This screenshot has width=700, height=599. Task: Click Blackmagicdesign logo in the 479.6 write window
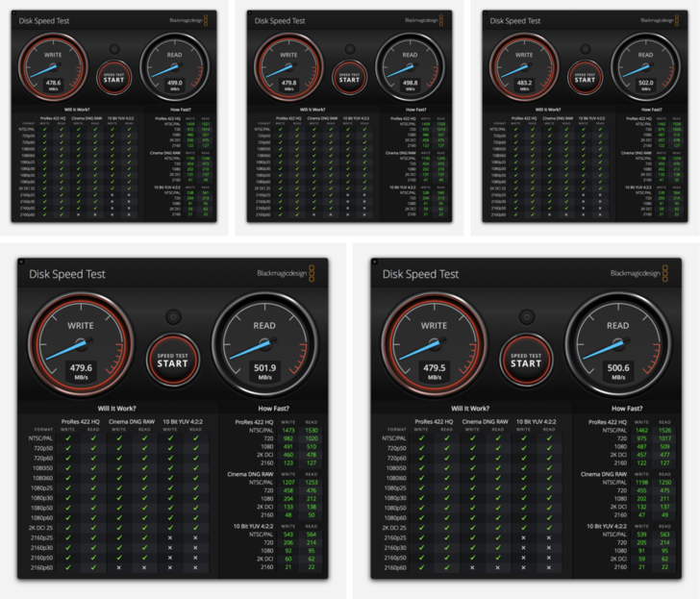point(286,273)
